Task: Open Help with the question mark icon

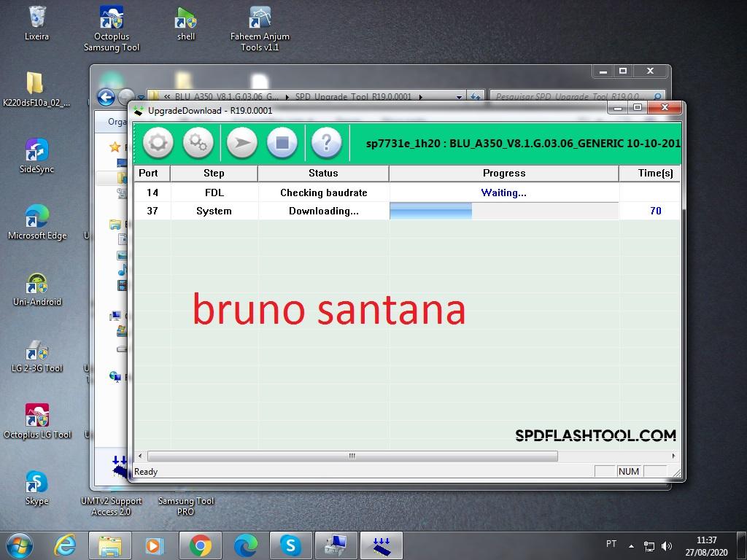Action: pos(326,142)
